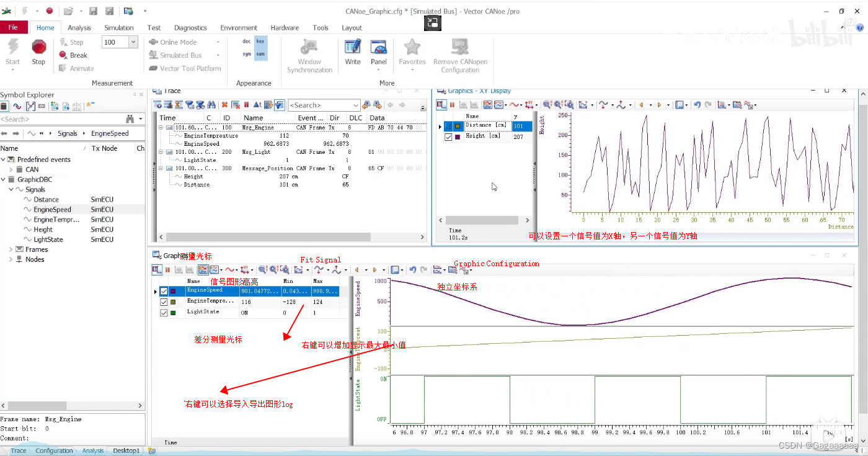Switch to the Simulation ribbon tab

pos(119,27)
